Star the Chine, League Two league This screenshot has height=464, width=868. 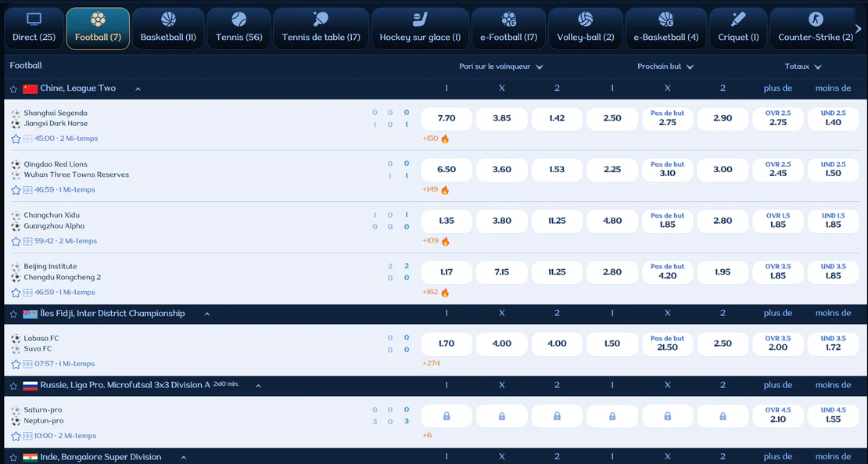point(13,88)
